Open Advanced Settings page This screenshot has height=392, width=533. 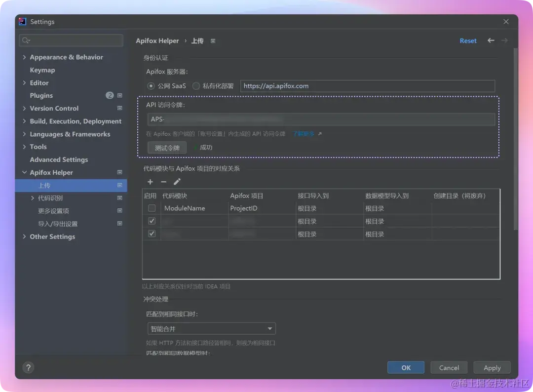point(59,159)
